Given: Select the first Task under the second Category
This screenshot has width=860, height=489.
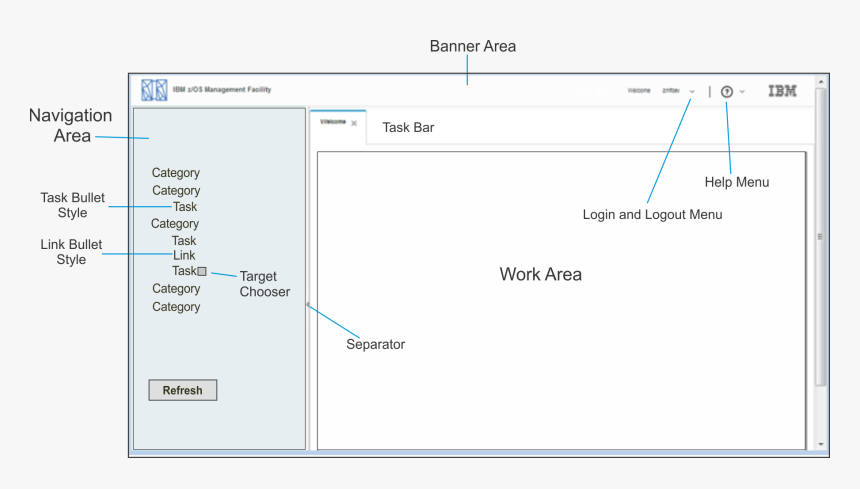Looking at the screenshot, I should tap(185, 207).
